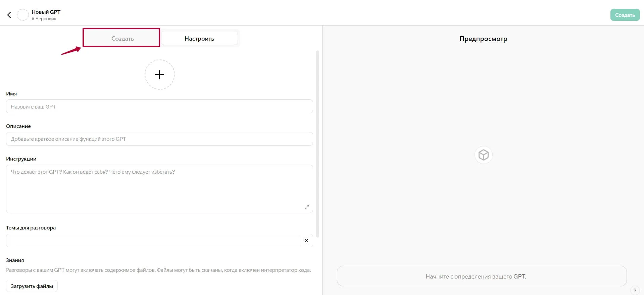The height and width of the screenshot is (295, 644).
Task: Click the Темы для разговора field
Action: point(153,241)
